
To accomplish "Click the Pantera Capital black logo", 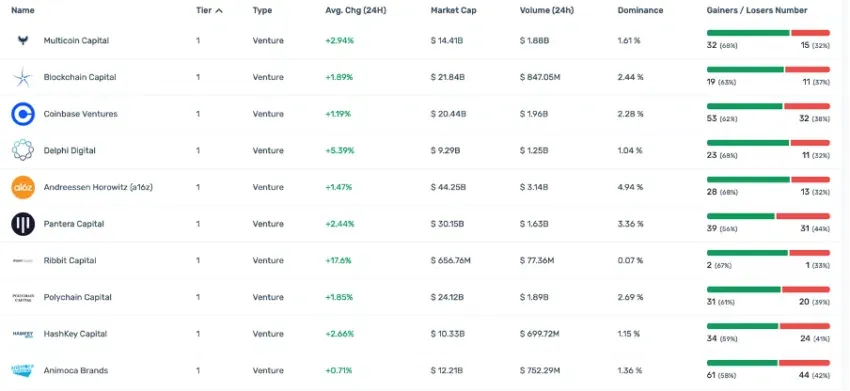I will tap(23, 224).
